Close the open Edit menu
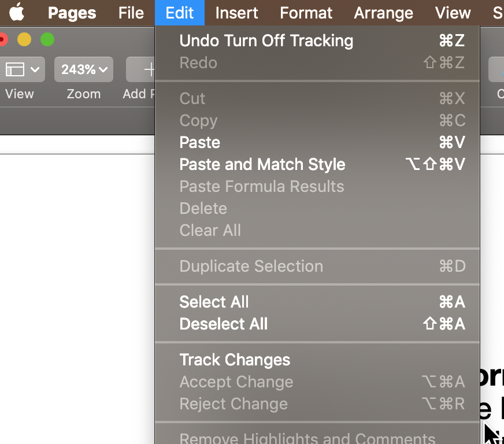The height and width of the screenshot is (444, 504). [179, 12]
